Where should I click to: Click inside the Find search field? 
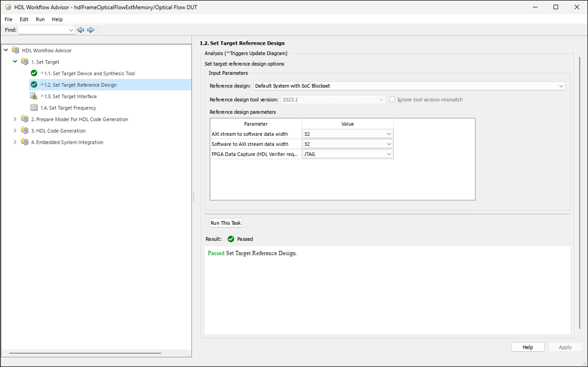pos(43,30)
